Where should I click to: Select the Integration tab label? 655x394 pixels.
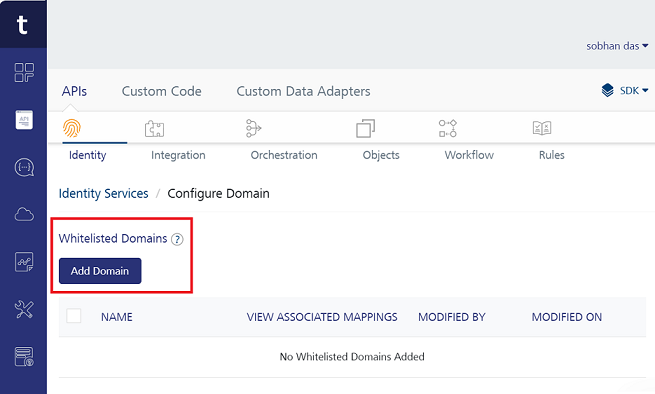(178, 155)
